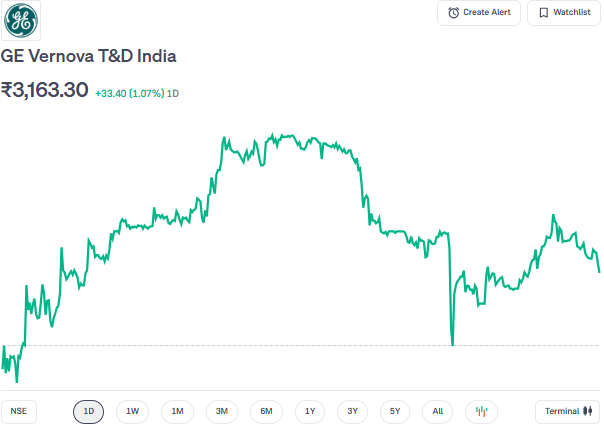Select the 1M chart period

pos(177,411)
